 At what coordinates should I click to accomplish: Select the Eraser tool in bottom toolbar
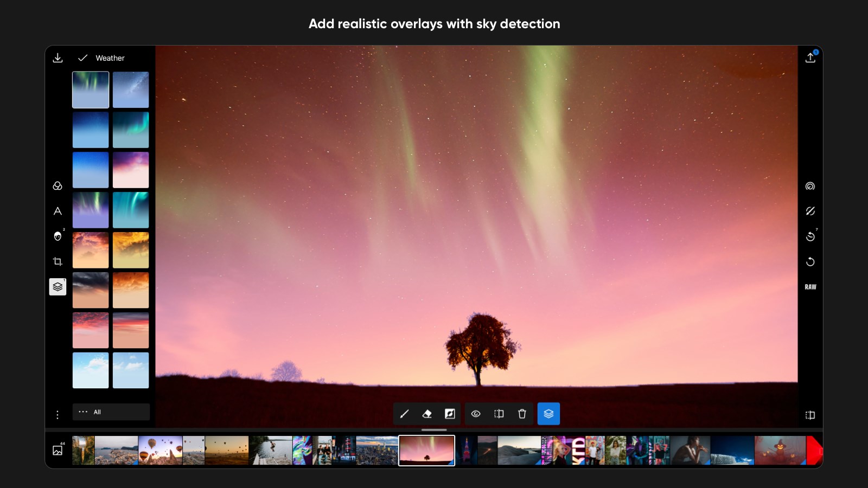427,414
